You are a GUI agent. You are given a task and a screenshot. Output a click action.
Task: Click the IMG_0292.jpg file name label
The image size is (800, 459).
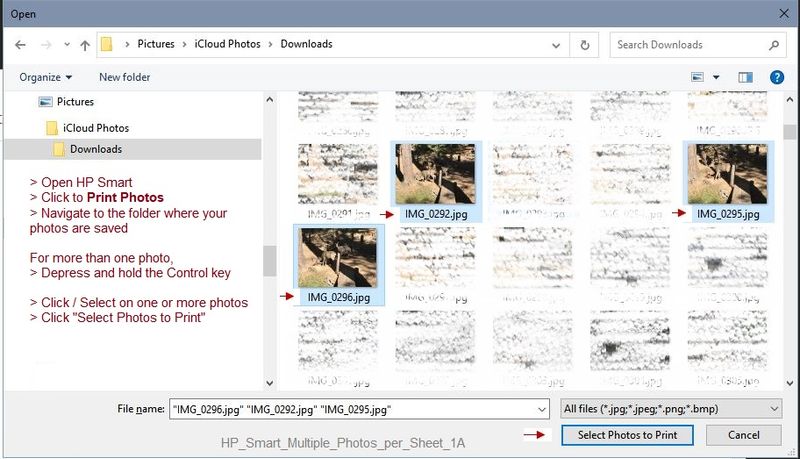(x=436, y=214)
